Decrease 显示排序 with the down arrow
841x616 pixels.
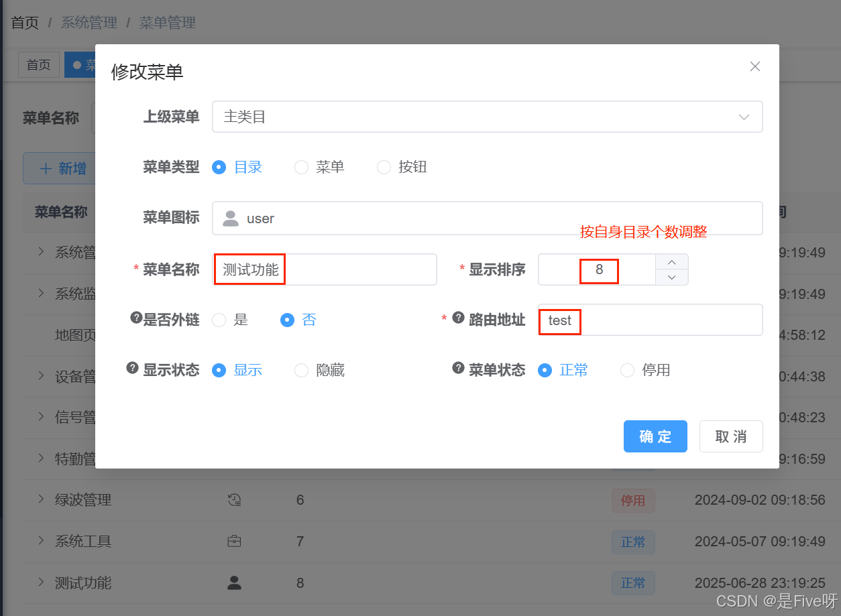tap(672, 278)
